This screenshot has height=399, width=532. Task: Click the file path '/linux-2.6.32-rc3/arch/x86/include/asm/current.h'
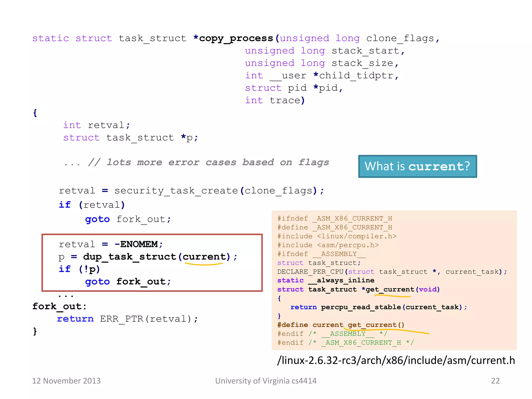click(x=396, y=361)
